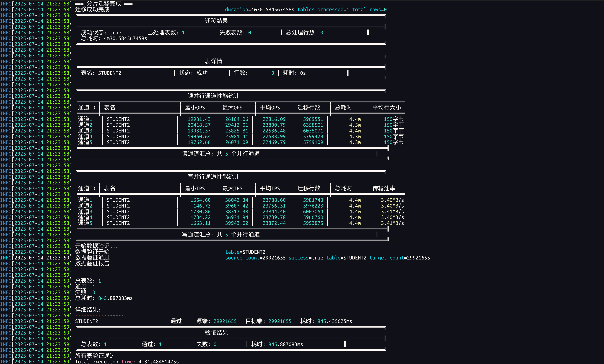Click the 写通道汇总 summary row
604x364 pixels.
pos(221,235)
